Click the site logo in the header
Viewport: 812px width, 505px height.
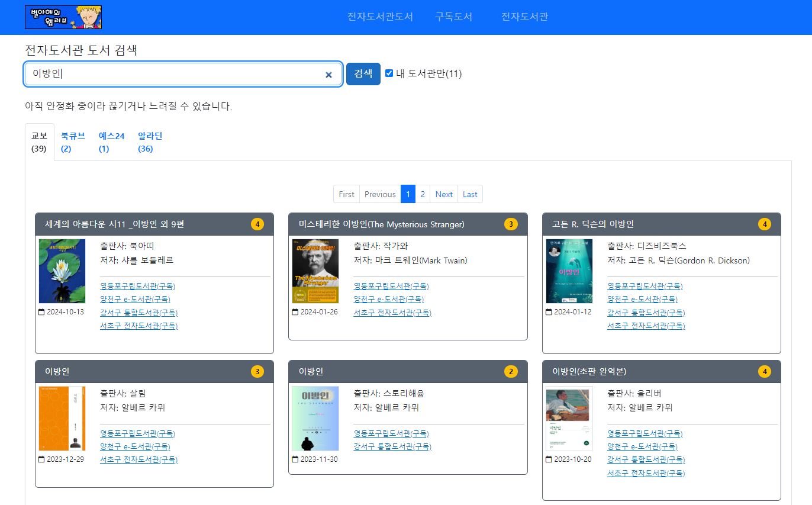(63, 17)
